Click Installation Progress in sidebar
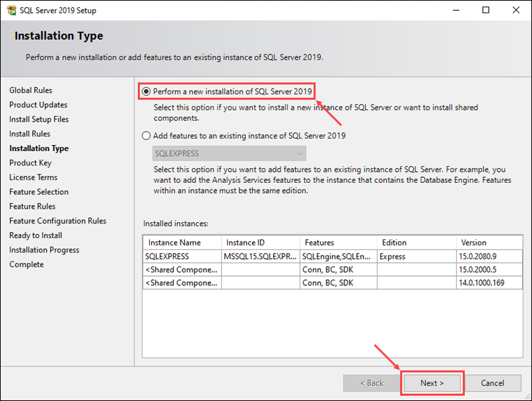This screenshot has height=401, width=532. (44, 250)
